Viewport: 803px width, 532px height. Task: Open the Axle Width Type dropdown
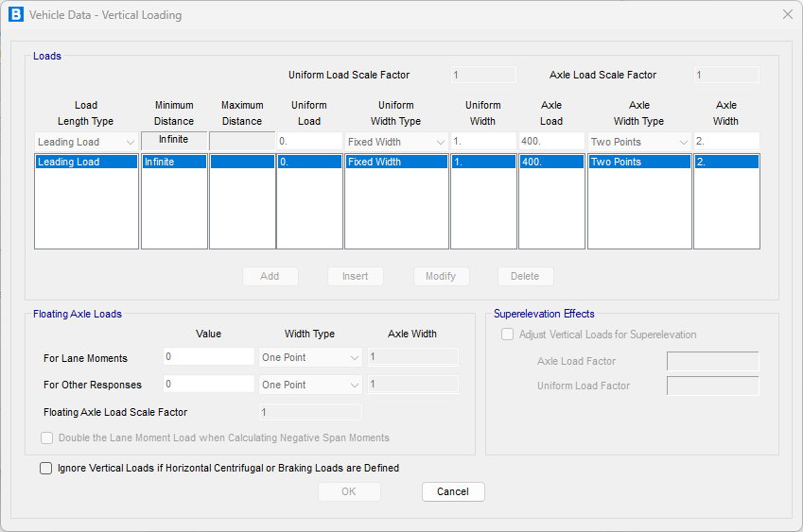point(639,142)
